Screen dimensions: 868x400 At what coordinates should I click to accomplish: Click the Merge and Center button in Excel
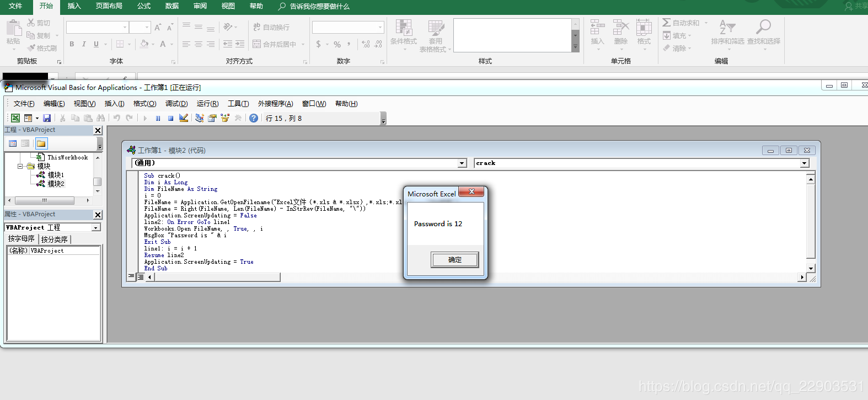[275, 44]
